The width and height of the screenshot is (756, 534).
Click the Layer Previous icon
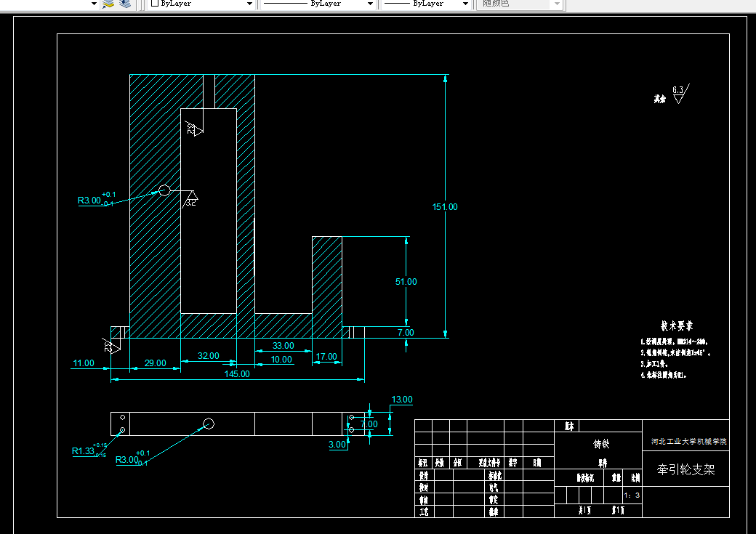[125, 4]
